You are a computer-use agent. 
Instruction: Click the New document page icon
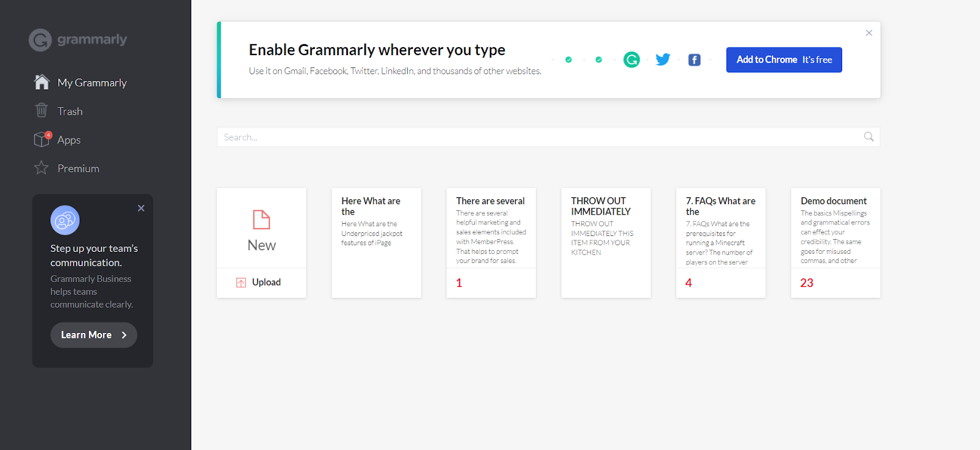click(x=262, y=219)
